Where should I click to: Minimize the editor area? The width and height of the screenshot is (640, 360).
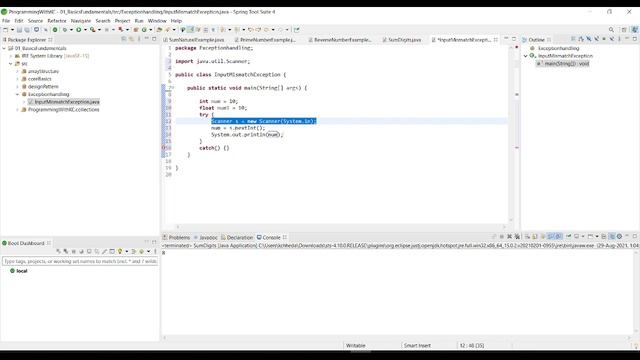click(x=506, y=39)
